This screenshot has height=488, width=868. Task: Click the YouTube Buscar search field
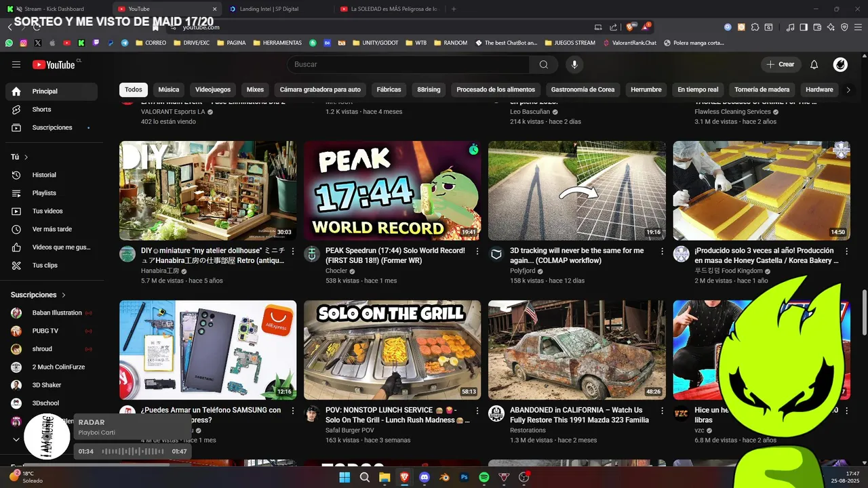tap(408, 64)
